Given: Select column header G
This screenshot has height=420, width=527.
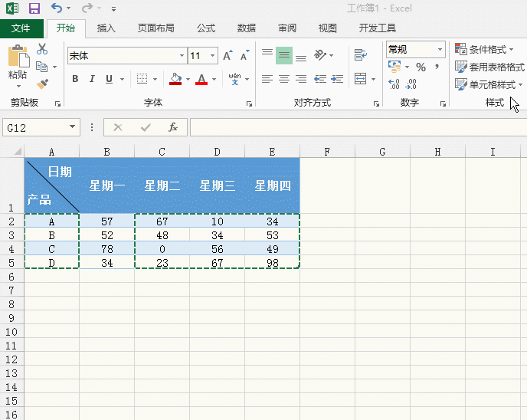Looking at the screenshot, I should 382,152.
